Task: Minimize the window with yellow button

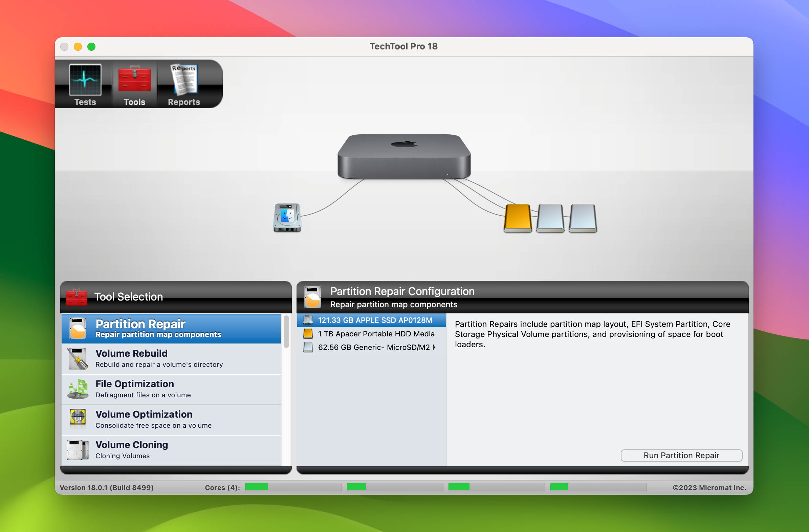Action: [x=78, y=47]
